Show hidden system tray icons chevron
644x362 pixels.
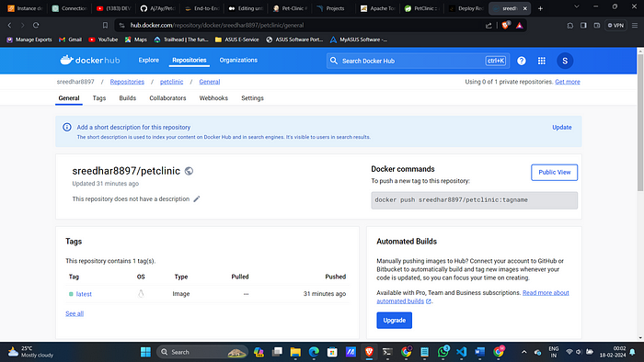coord(524,352)
